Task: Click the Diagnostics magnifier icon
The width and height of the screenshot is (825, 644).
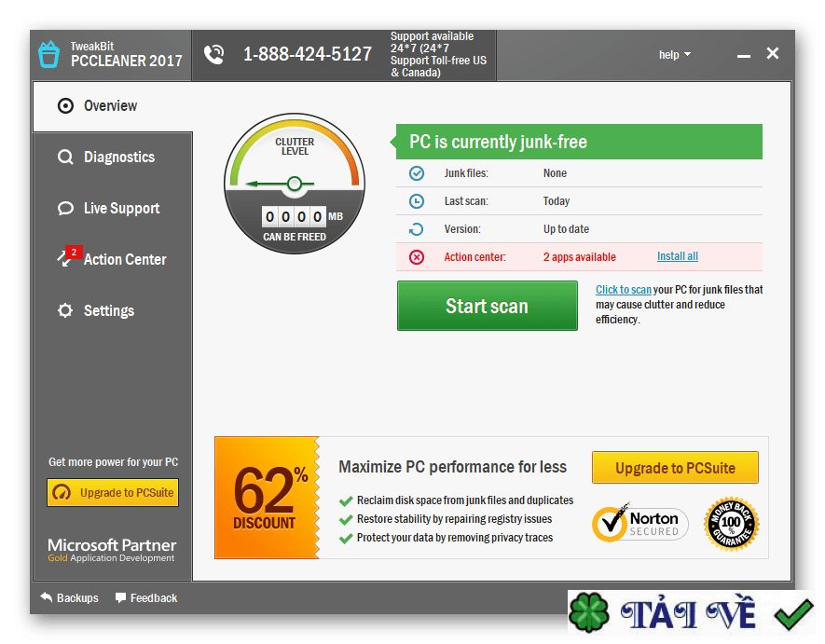Action: click(x=65, y=157)
